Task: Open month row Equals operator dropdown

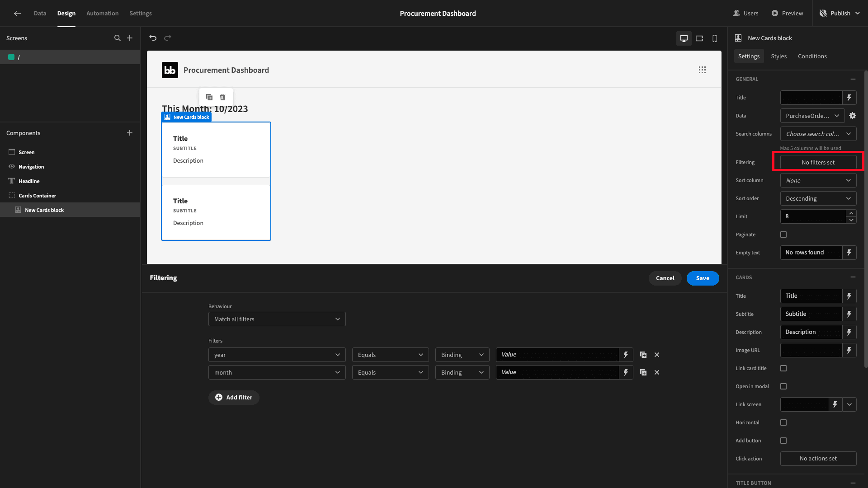Action: click(x=391, y=372)
